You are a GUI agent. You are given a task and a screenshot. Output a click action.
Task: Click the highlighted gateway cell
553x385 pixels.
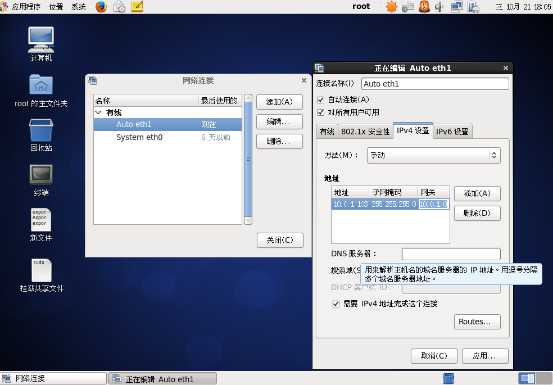point(434,204)
